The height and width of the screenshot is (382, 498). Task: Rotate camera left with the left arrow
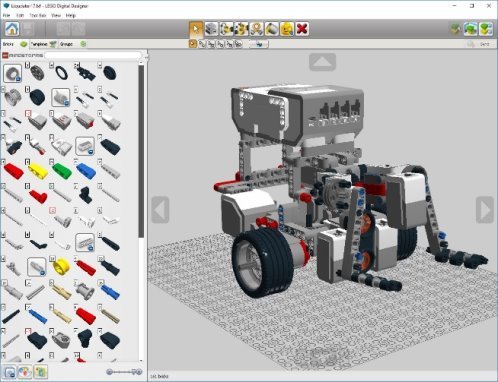tap(160, 210)
